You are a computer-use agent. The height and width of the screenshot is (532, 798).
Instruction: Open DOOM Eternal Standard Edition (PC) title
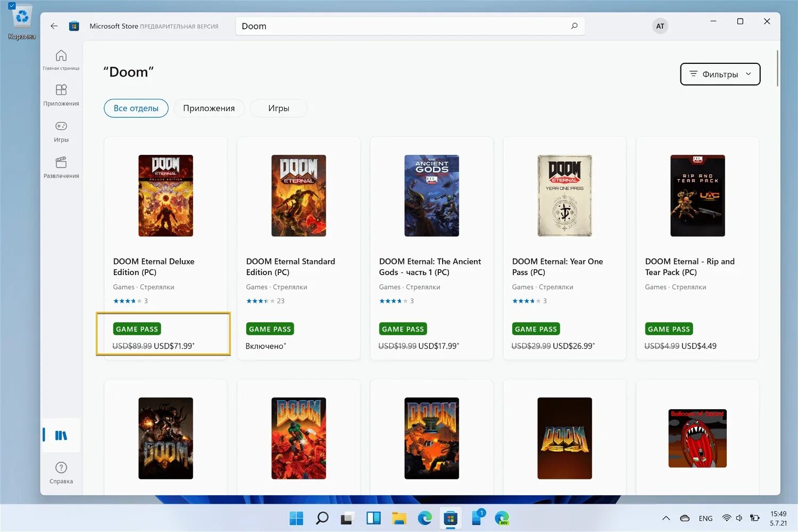click(290, 267)
